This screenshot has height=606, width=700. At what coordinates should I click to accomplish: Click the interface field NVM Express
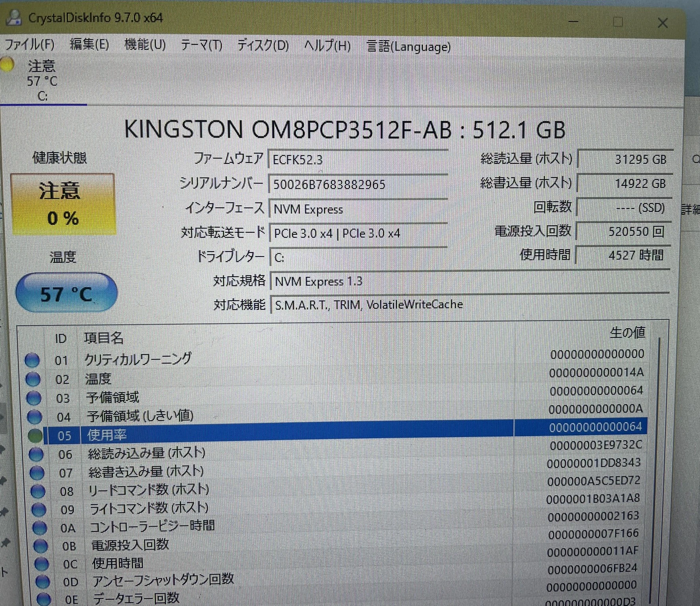(x=358, y=209)
